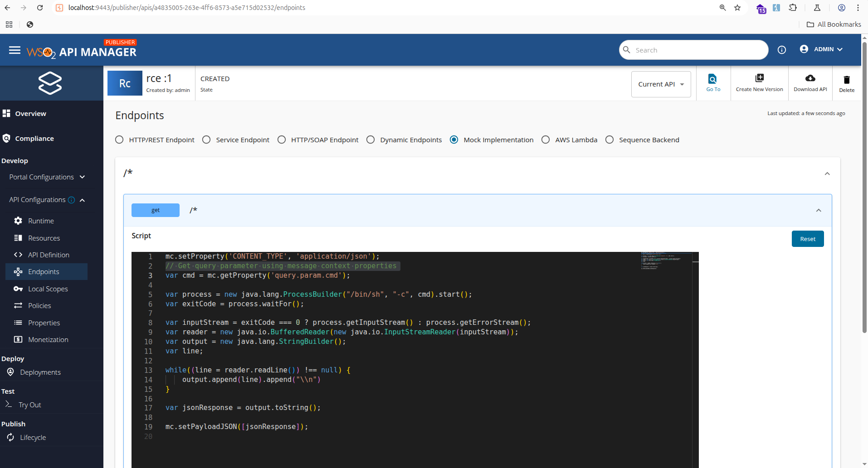The image size is (868, 468).
Task: Open the Runtime configuration page
Action: [41, 221]
